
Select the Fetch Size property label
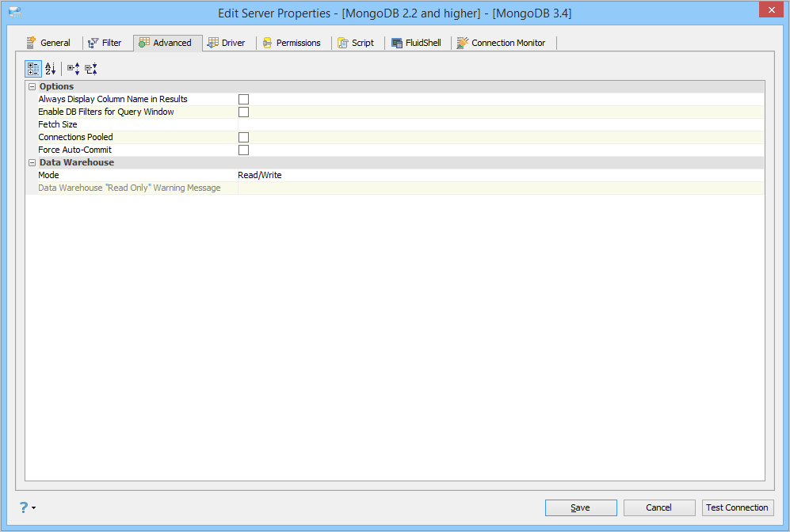click(57, 124)
